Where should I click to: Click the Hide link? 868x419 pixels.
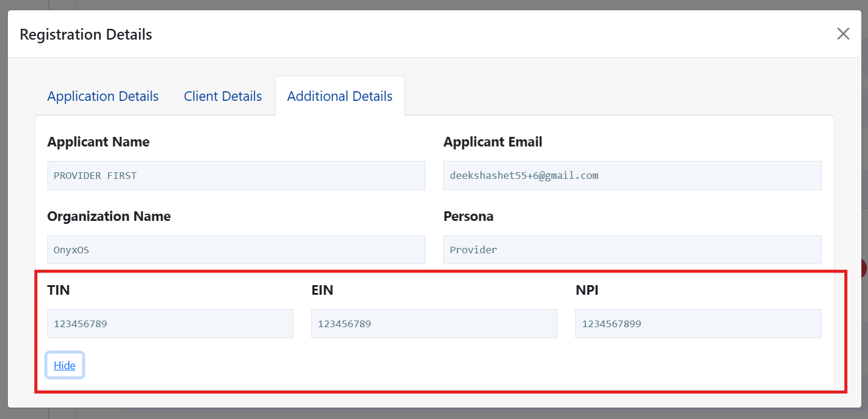(65, 366)
